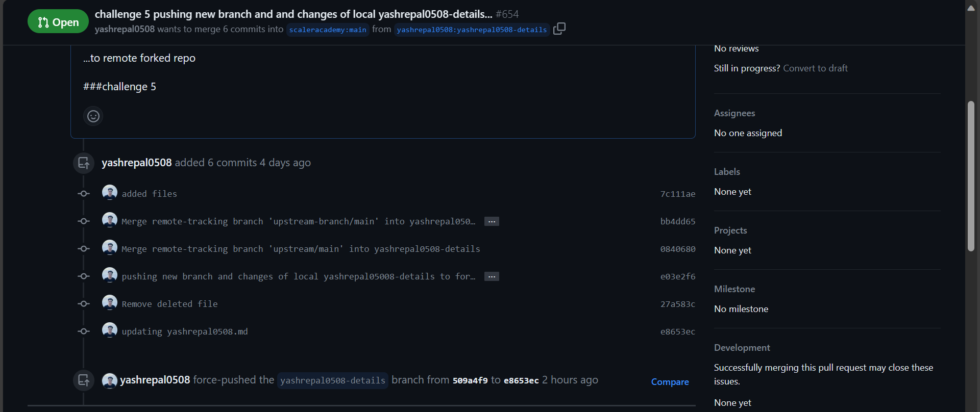The width and height of the screenshot is (980, 412).
Task: Expand the truncated 'upstream-branch/main' merge commit message
Action: (x=491, y=221)
